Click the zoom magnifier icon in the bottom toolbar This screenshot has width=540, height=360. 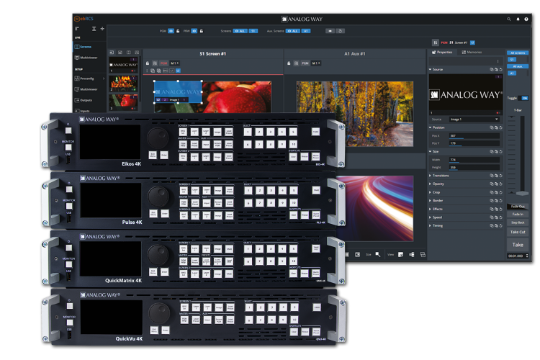click(378, 255)
